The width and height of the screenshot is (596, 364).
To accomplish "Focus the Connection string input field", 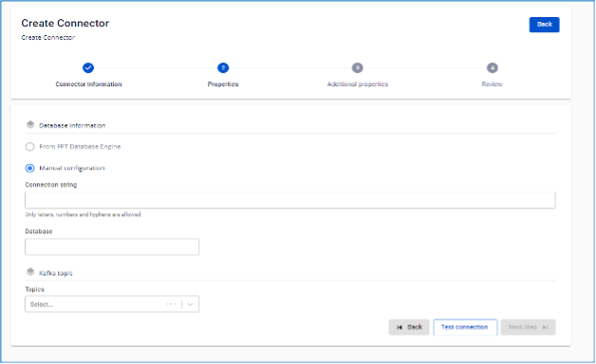I will pyautogui.click(x=290, y=200).
